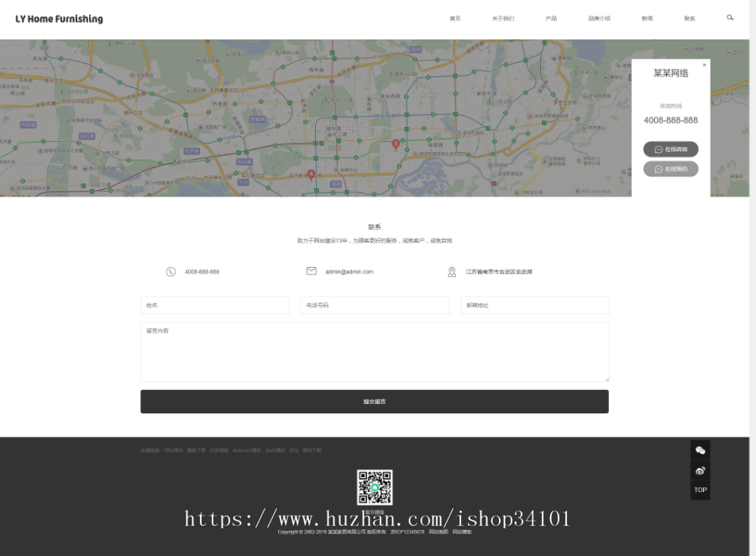Click the 姓名 name input field

pos(214,305)
